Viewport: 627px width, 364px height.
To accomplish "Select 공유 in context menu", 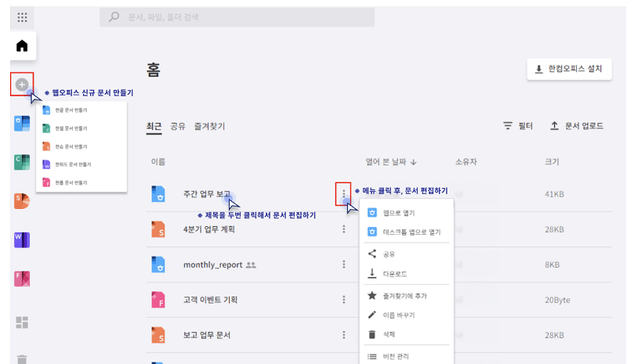I will click(x=406, y=254).
